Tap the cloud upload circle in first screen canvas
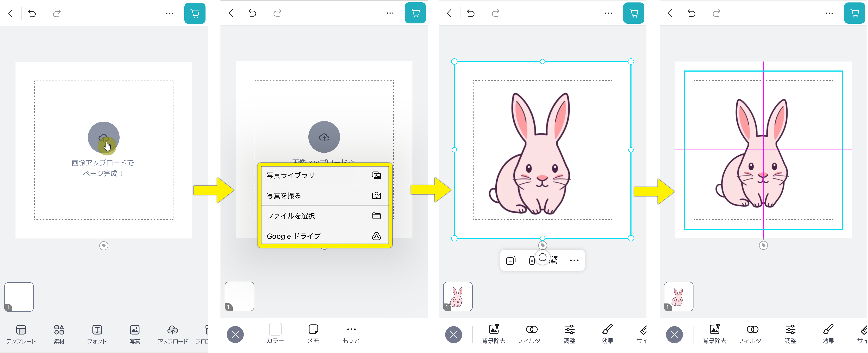Screen dimensions: 868x353 click(104, 137)
